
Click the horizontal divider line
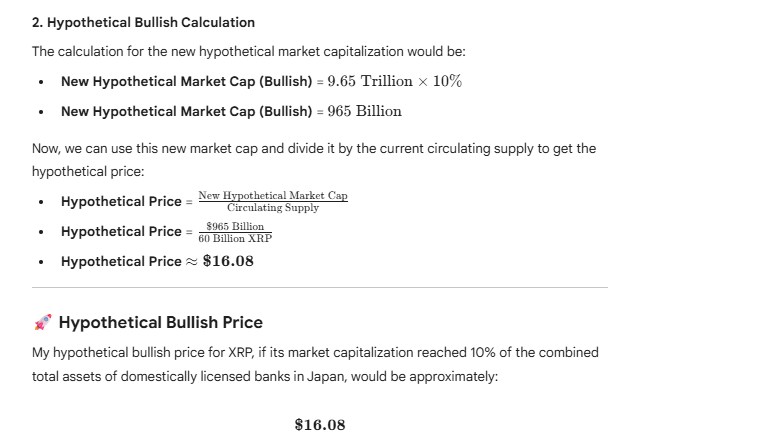319,288
